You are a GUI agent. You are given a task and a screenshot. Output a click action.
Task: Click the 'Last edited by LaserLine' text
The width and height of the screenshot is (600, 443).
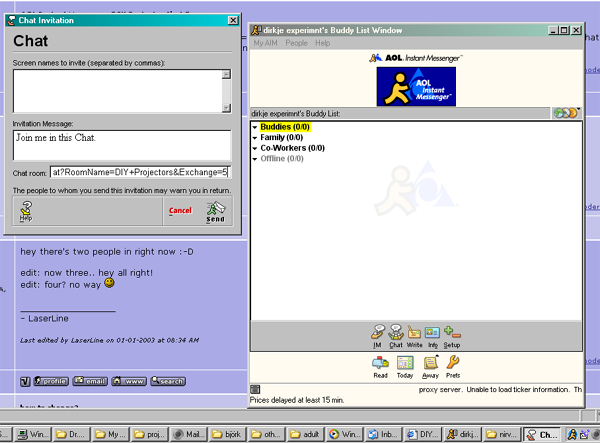109,340
